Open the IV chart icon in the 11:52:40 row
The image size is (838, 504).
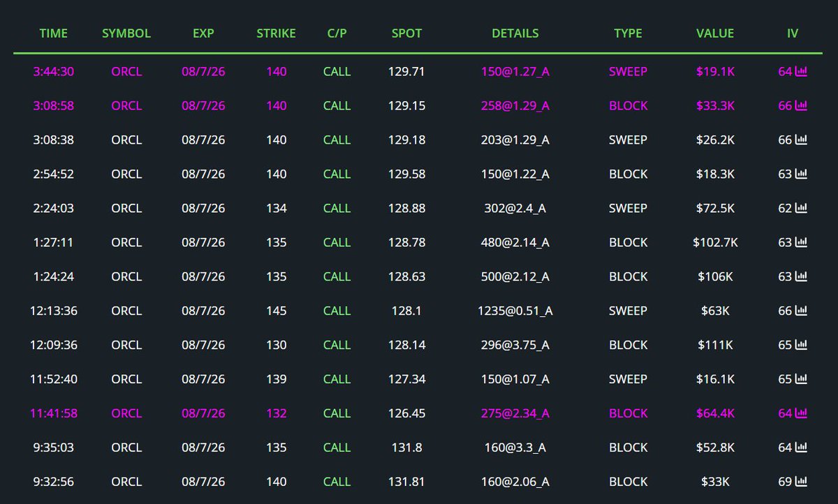[x=801, y=379]
